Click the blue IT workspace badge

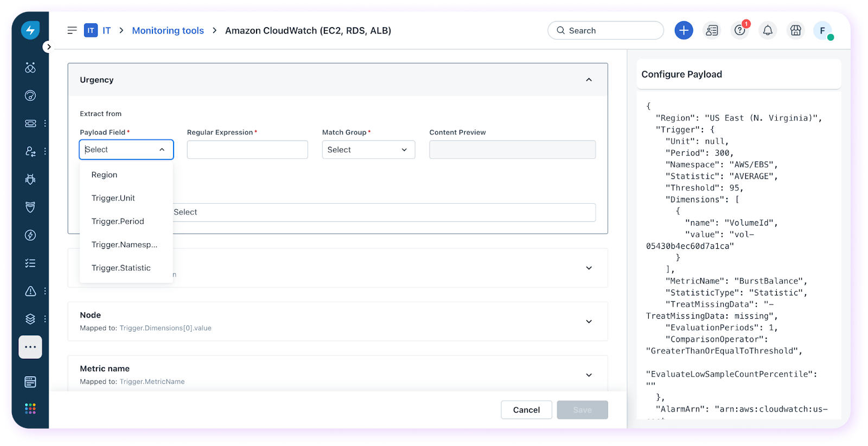click(x=91, y=30)
